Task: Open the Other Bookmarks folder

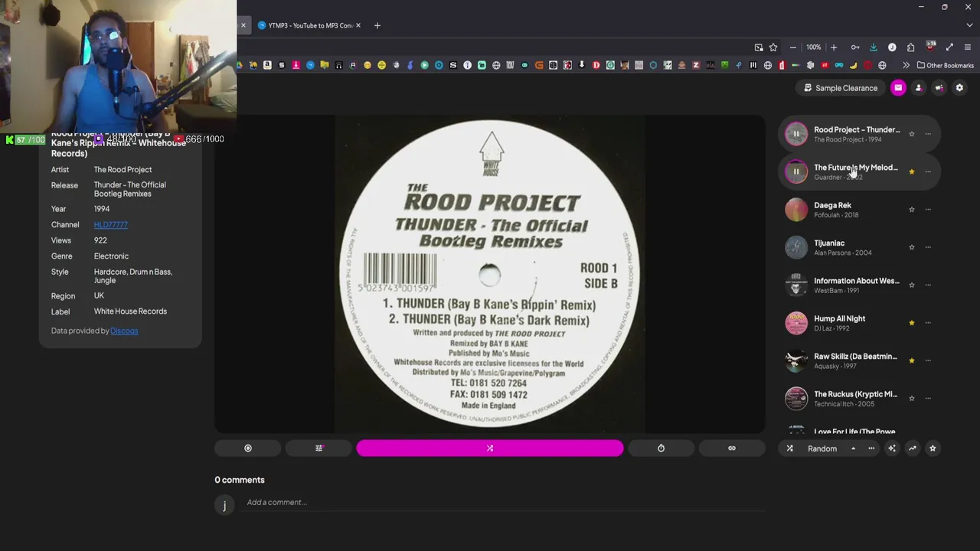Action: (x=946, y=66)
